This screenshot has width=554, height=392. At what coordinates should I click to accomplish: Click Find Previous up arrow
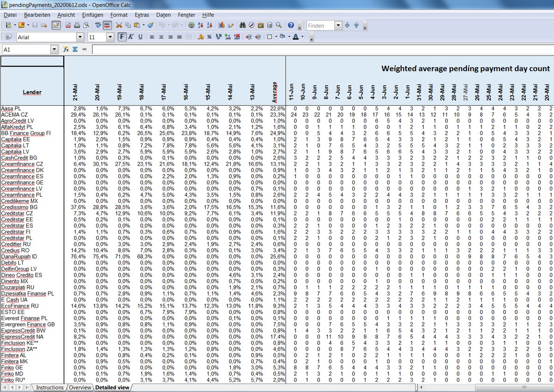pos(356,25)
